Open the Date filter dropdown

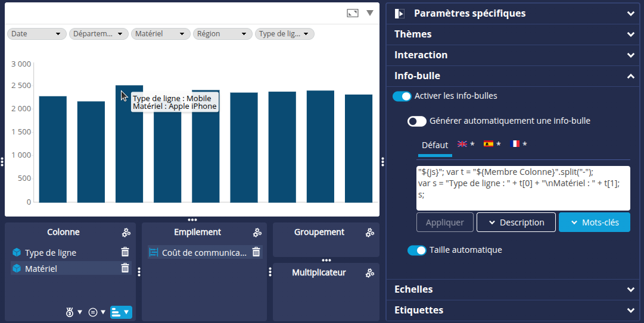click(x=36, y=34)
